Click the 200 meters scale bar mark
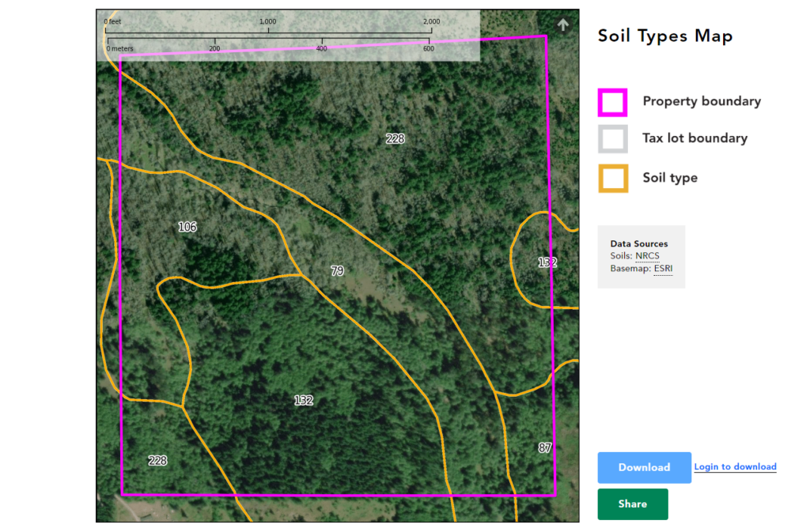The height and width of the screenshot is (532, 810). click(214, 48)
